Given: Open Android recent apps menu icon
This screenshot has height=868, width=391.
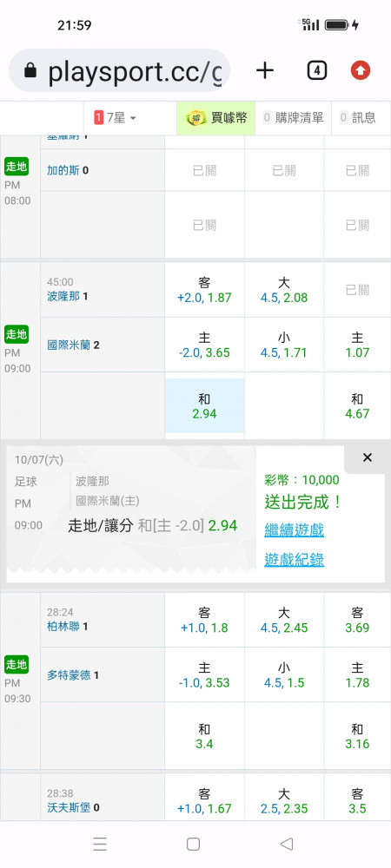Looking at the screenshot, I should (100, 844).
